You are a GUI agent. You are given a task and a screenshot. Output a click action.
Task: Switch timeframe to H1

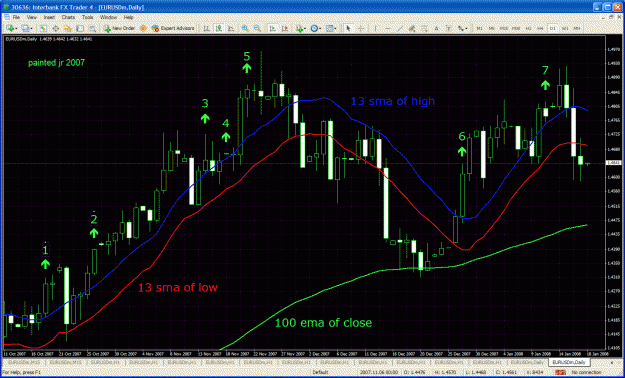529,28
